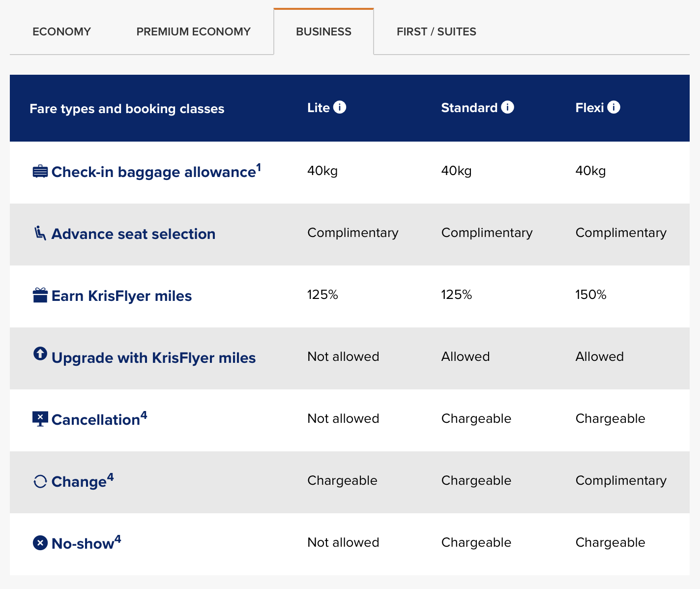Image resolution: width=700 pixels, height=589 pixels.
Task: Click the No-show cross icon
Action: tap(40, 542)
